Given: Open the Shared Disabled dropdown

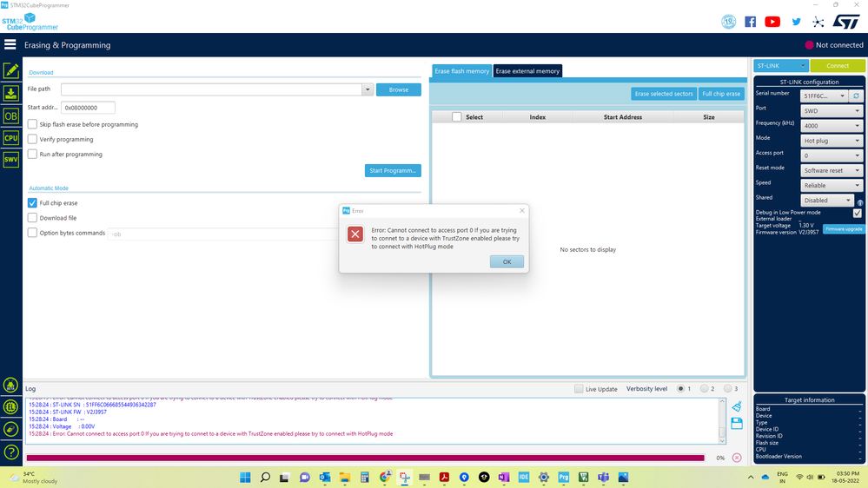Looking at the screenshot, I should click(x=827, y=201).
